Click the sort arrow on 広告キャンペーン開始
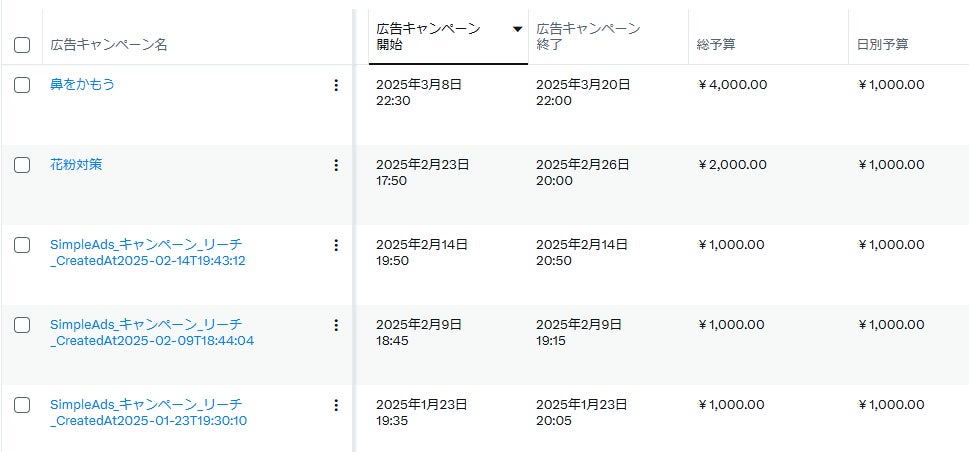 coord(517,29)
